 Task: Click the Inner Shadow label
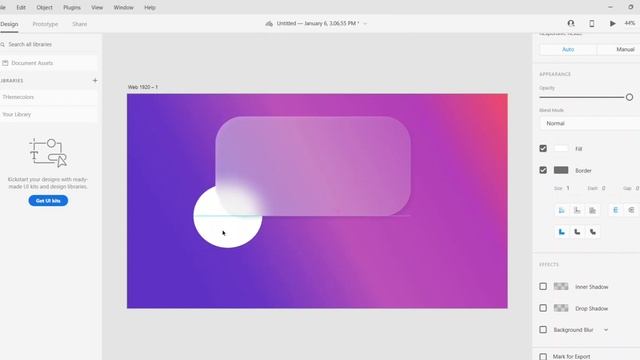[x=591, y=287]
